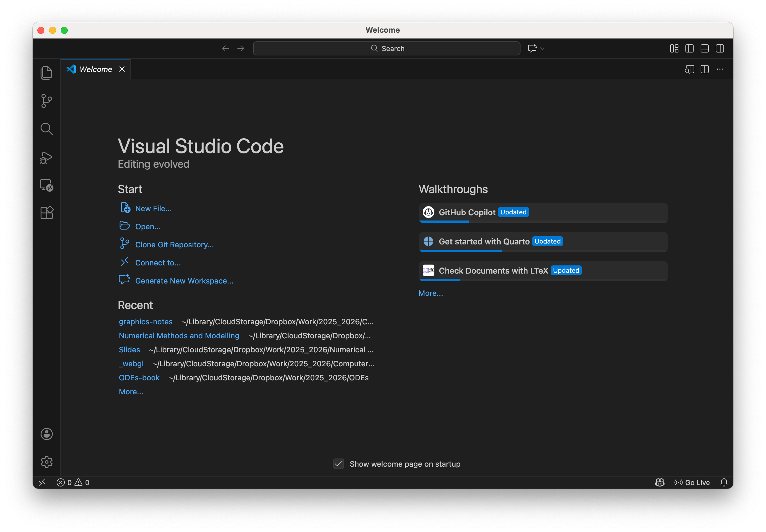The image size is (766, 532).
Task: Open the Explorer sidebar icon
Action: coord(46,73)
